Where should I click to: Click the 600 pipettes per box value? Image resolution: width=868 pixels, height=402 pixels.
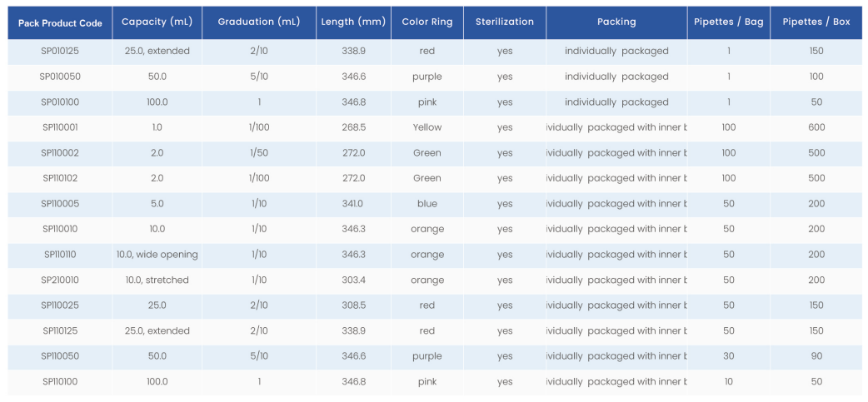816,127
